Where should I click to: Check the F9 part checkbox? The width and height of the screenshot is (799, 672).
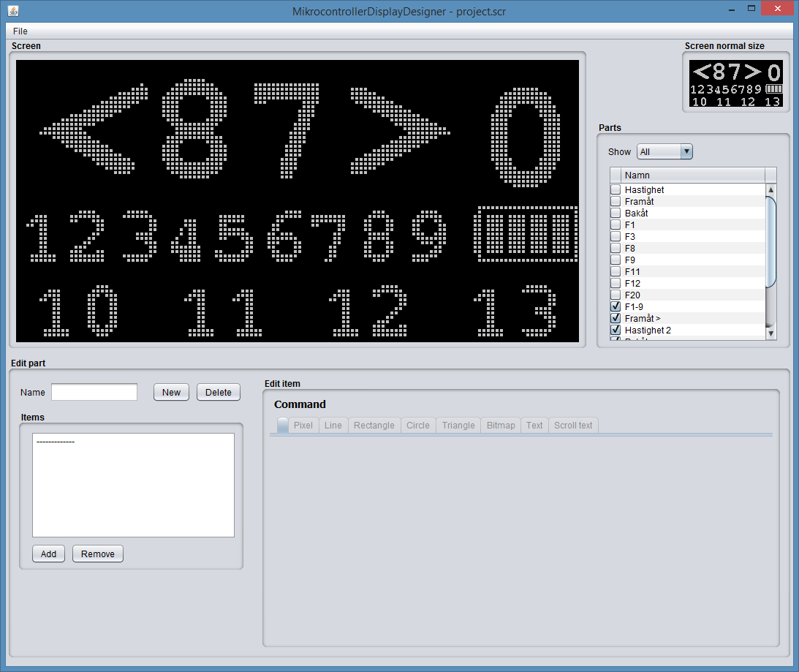click(x=616, y=260)
